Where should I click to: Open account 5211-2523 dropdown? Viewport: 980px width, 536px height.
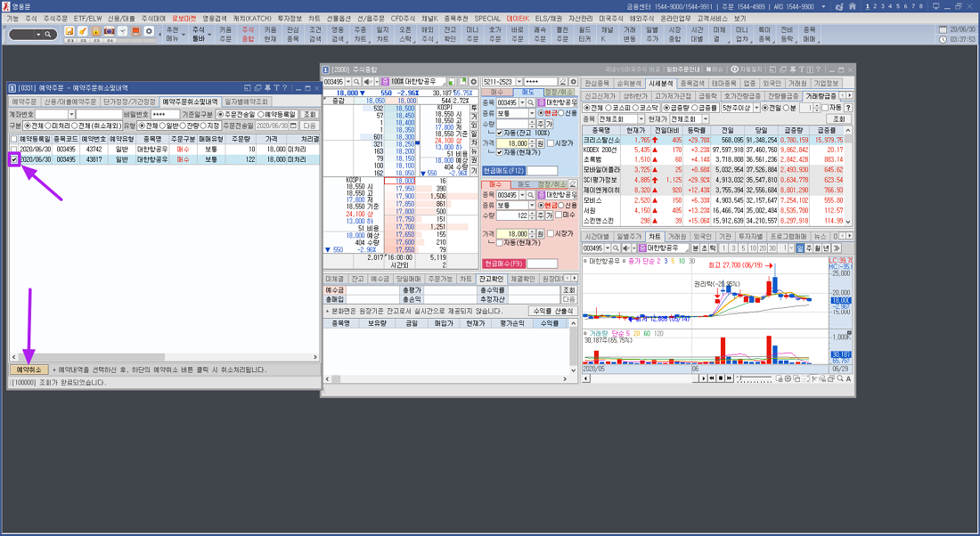pyautogui.click(x=519, y=82)
